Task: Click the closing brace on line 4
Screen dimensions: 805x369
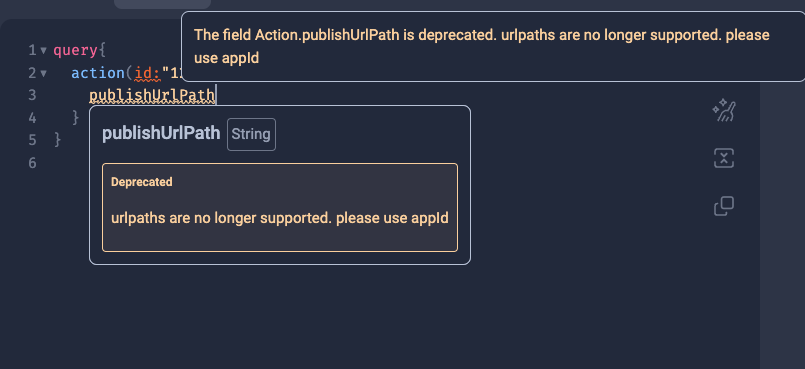Action: 75,118
